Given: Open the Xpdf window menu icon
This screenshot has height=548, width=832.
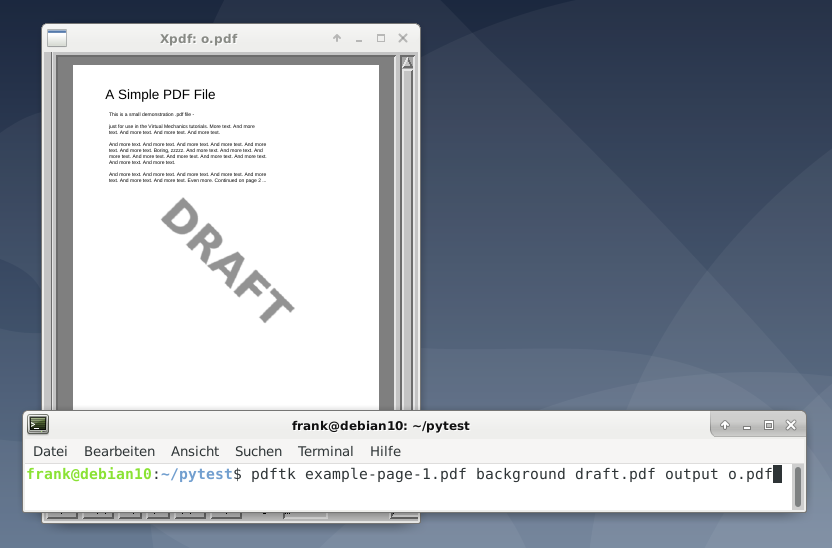Looking at the screenshot, I should 57,39.
